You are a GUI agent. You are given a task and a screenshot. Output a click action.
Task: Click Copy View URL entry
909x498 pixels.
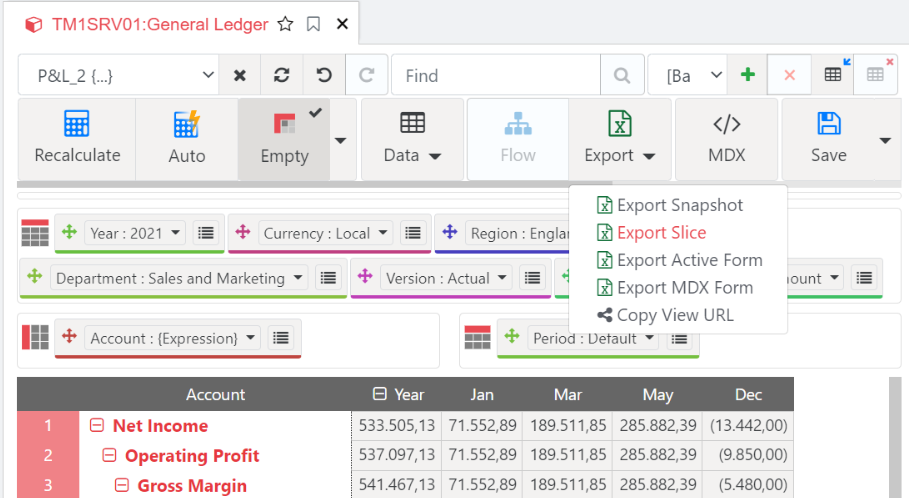tap(665, 315)
